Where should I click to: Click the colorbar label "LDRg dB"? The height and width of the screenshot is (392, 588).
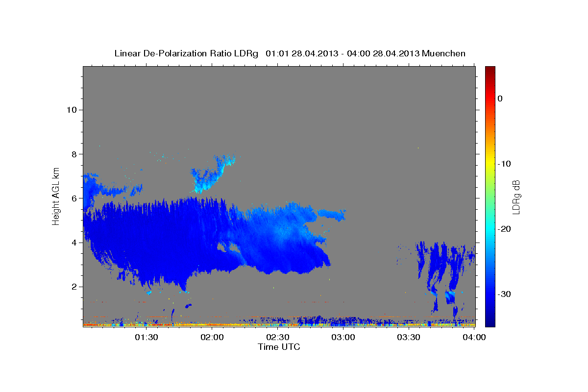pos(516,197)
